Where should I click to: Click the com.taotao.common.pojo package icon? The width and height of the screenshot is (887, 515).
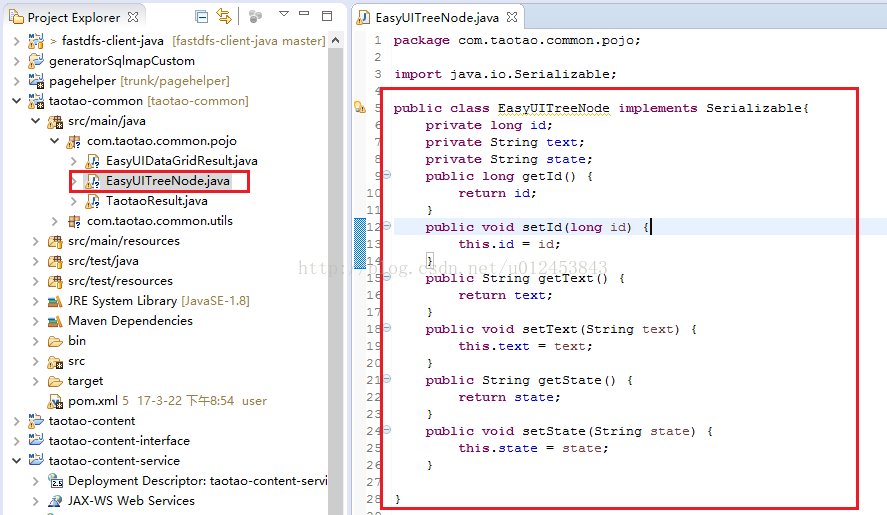pos(74,141)
